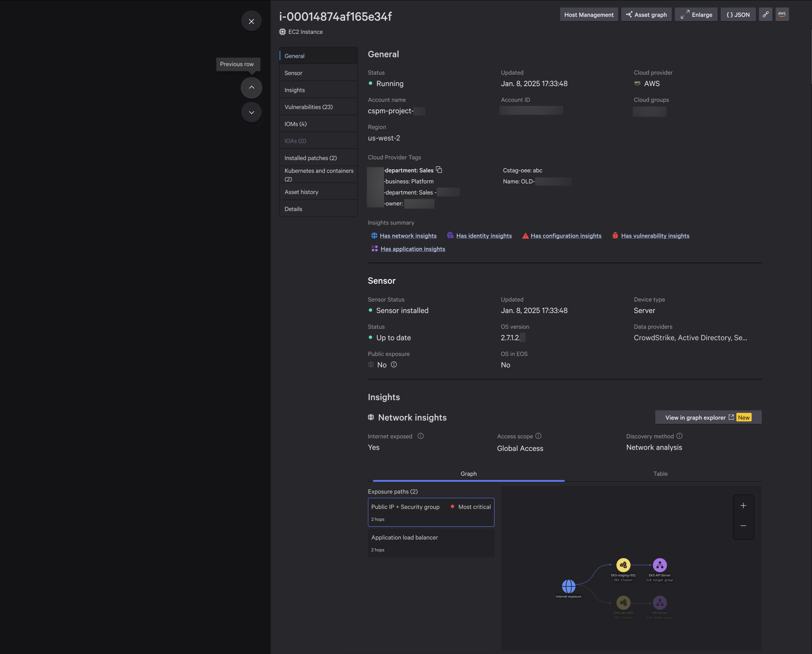Click the EKS-staging-002 cluster node
812x654 pixels.
coord(623,565)
